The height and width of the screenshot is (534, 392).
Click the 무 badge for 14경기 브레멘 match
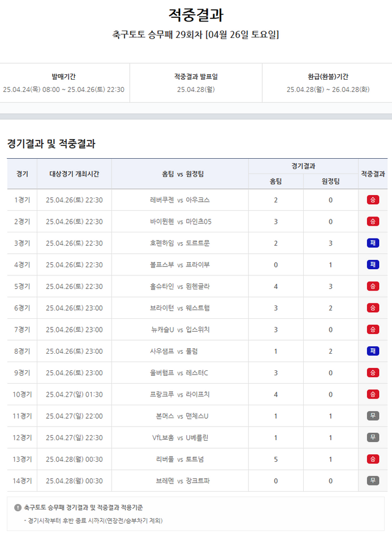372,481
